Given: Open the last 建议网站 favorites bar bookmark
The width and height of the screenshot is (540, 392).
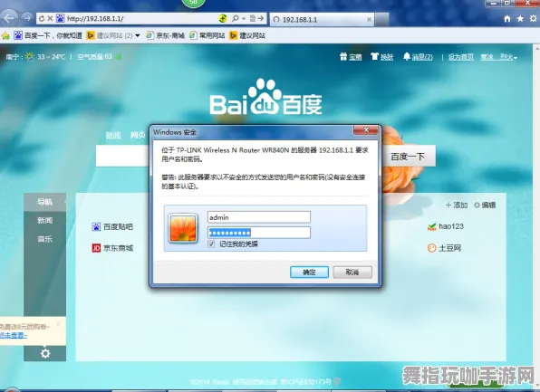Looking at the screenshot, I should point(247,35).
